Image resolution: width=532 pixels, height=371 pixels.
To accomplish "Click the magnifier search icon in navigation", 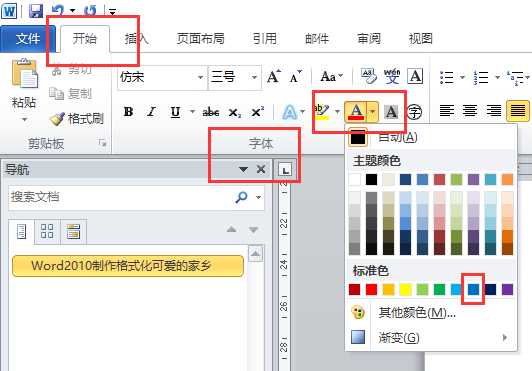I will click(241, 197).
